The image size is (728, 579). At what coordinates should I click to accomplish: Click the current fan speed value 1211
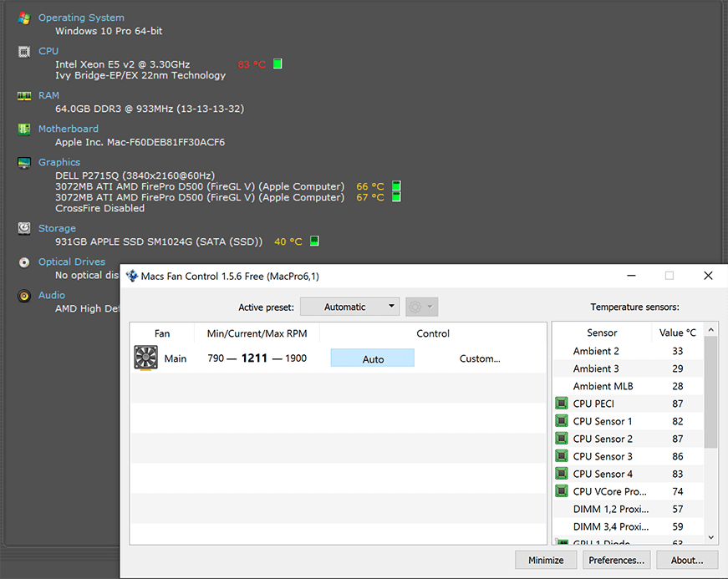click(x=254, y=358)
